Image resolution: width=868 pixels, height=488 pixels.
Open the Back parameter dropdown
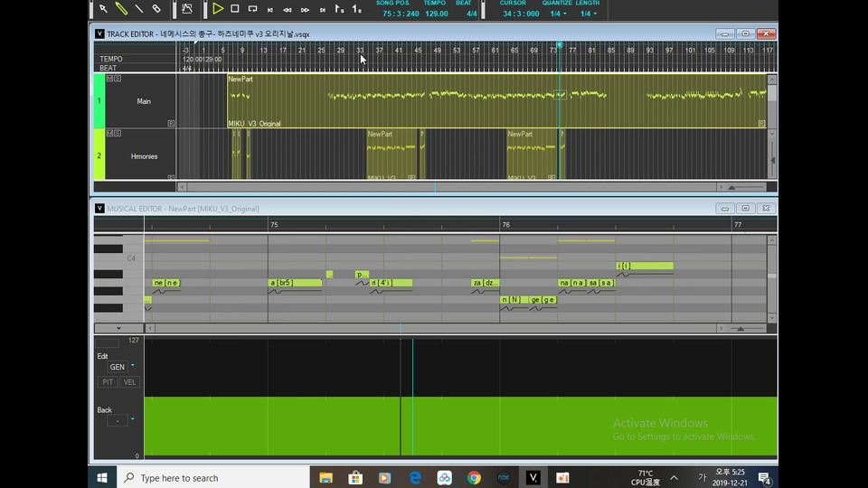(132, 419)
